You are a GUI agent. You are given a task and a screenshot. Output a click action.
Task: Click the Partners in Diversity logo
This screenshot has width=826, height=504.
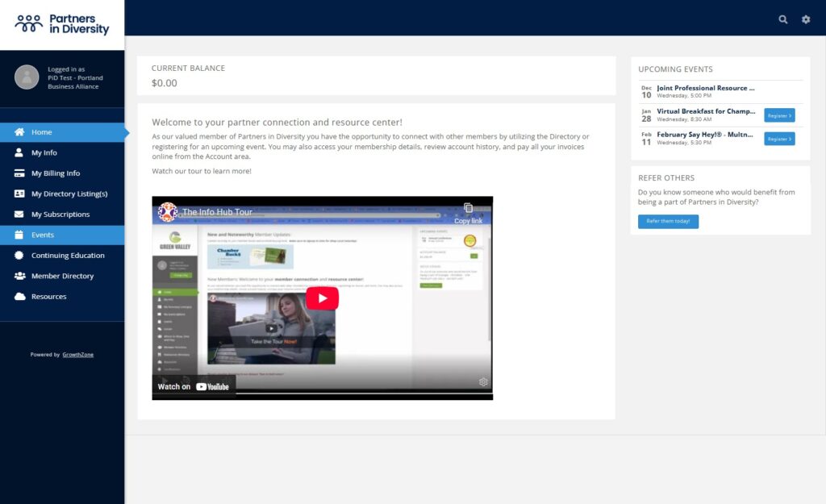point(62,24)
